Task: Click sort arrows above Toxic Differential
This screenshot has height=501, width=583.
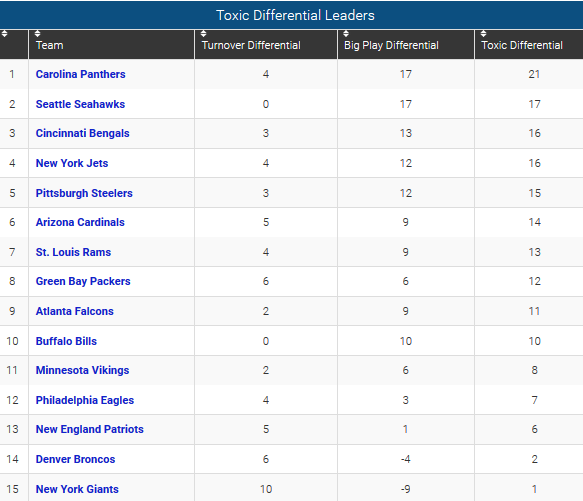Action: [483, 34]
